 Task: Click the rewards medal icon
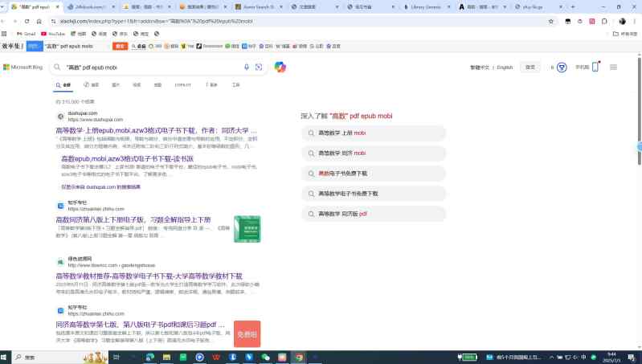[x=562, y=67]
